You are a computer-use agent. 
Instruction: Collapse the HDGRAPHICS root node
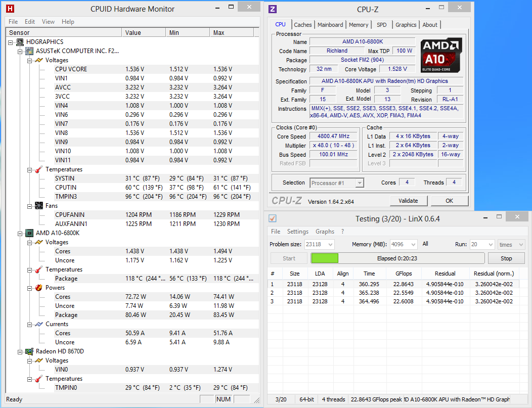pos(11,42)
